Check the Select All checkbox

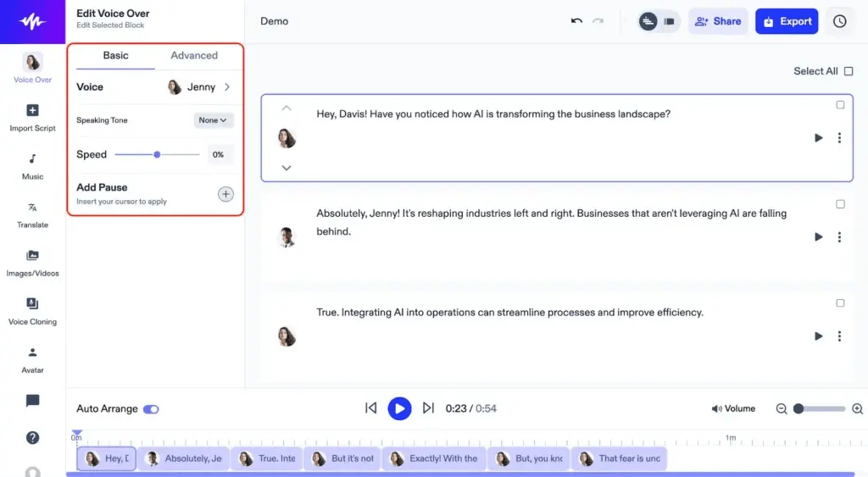pos(849,71)
